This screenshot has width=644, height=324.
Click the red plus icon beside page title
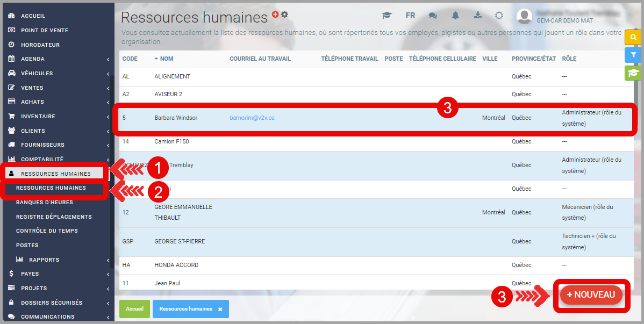[x=275, y=15]
